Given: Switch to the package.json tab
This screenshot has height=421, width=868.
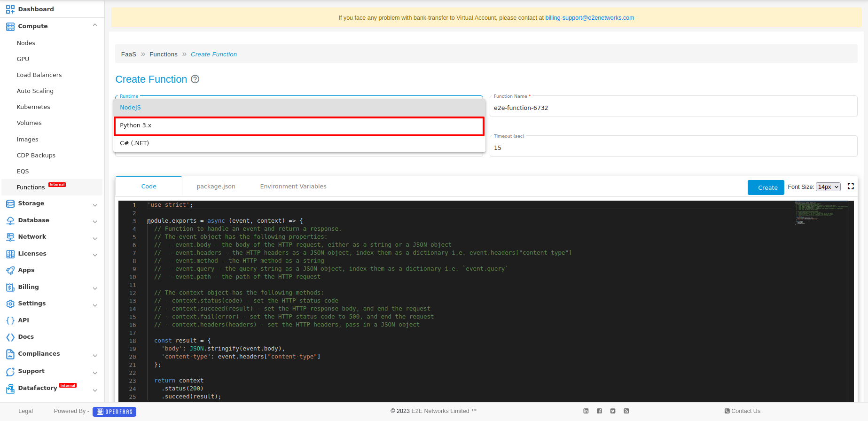Looking at the screenshot, I should [216, 187].
